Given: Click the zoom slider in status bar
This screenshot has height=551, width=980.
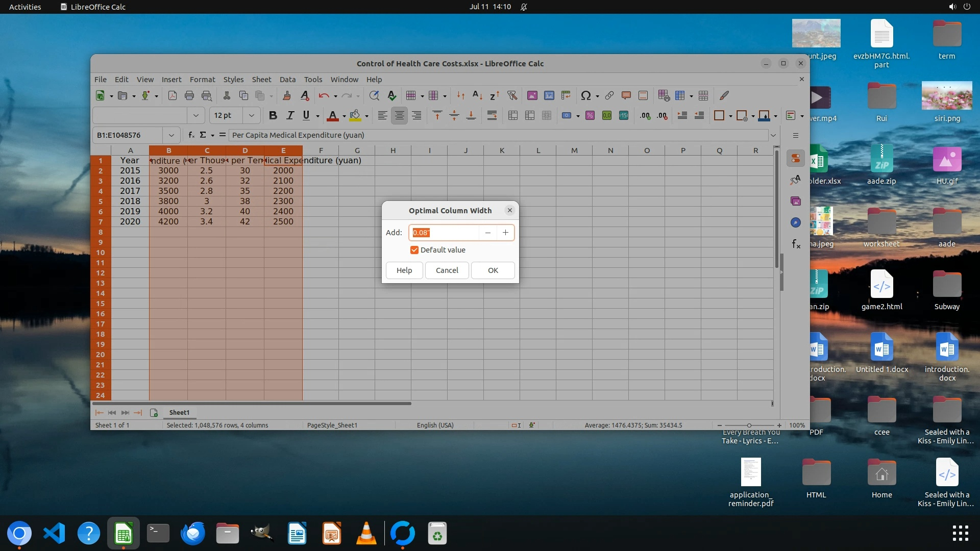Looking at the screenshot, I should (x=749, y=425).
